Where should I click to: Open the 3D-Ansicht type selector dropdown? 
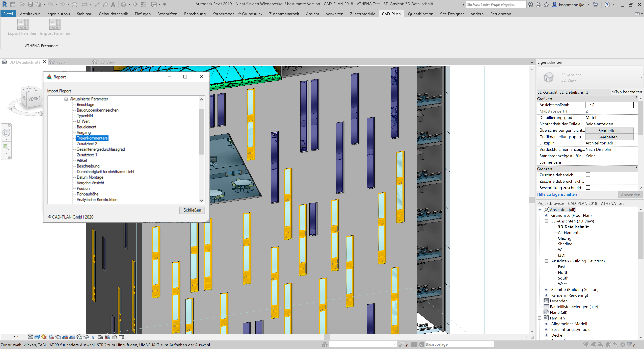pyautogui.click(x=608, y=92)
